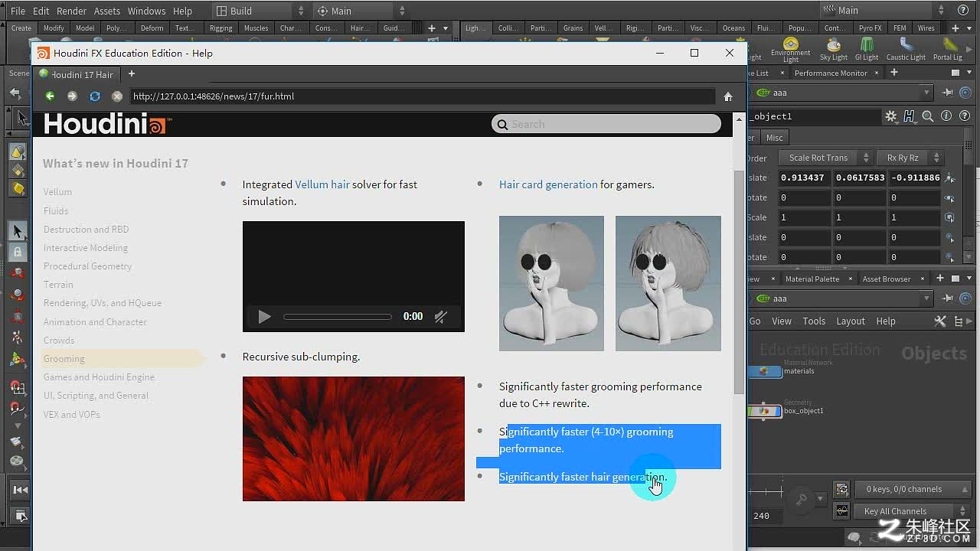Open the Rx Ry Rz rotation order dropdown
Viewport: 980px width, 551px height.
(x=910, y=158)
